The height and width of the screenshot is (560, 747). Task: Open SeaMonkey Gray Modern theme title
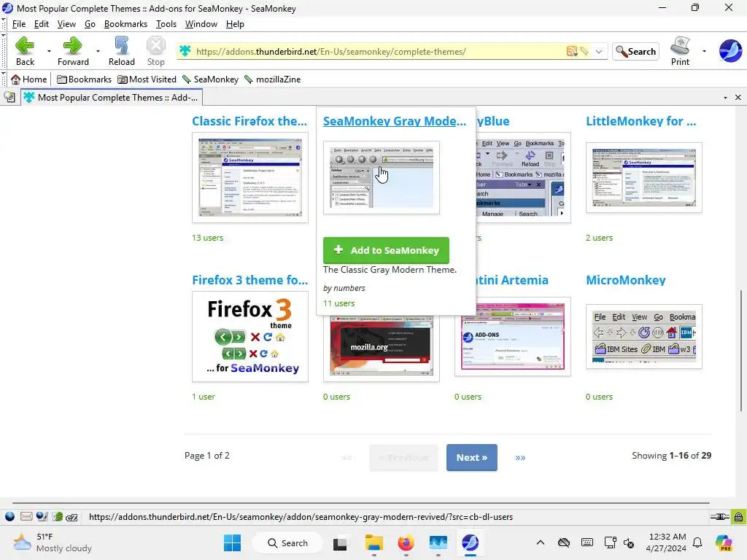[x=395, y=121]
